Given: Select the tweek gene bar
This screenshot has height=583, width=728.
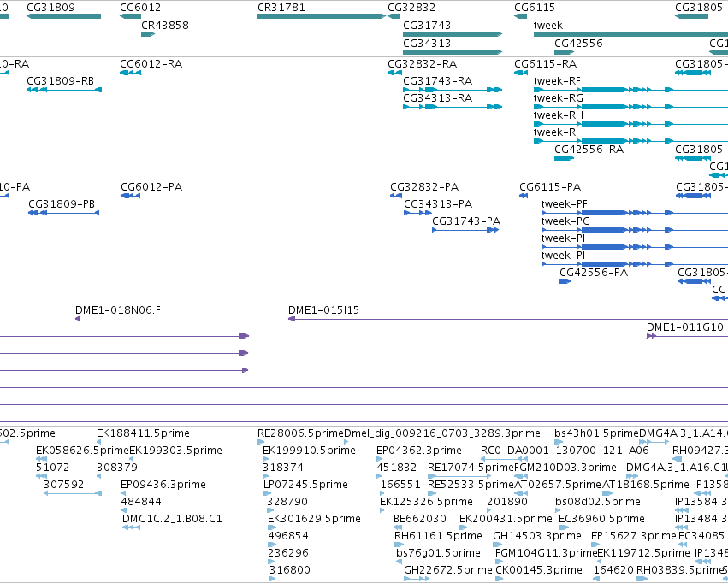Looking at the screenshot, I should (x=631, y=34).
